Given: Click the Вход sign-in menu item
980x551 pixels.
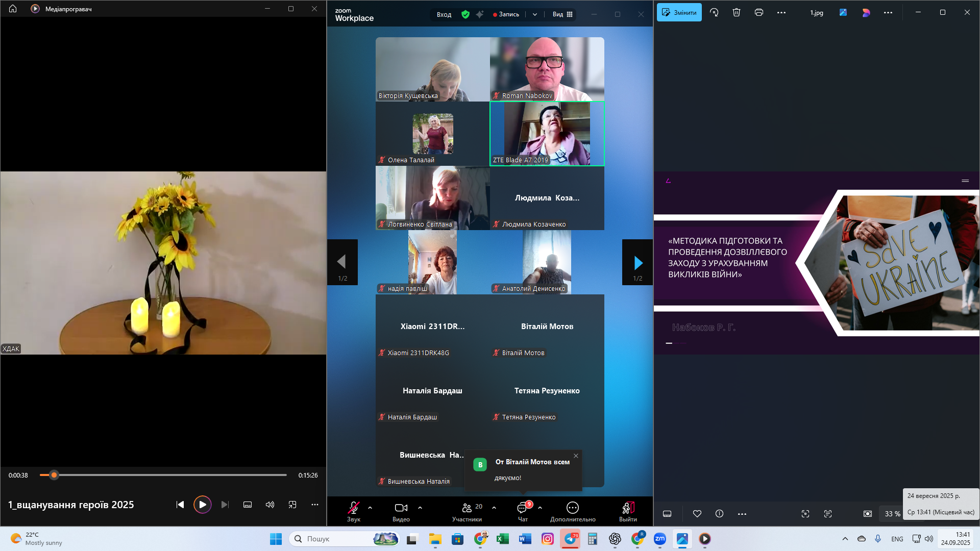Looking at the screenshot, I should [444, 14].
